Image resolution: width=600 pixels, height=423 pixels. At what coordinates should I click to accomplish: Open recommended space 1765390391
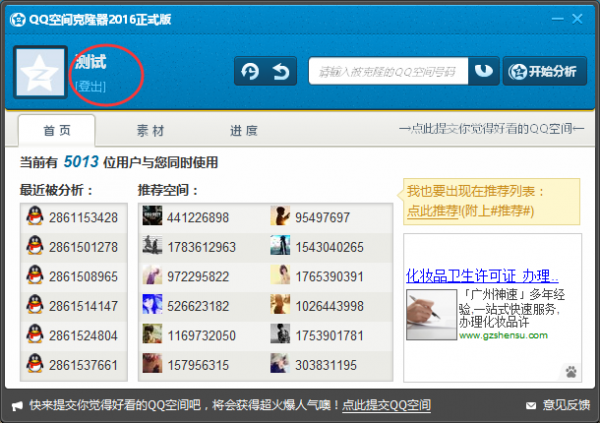[329, 276]
